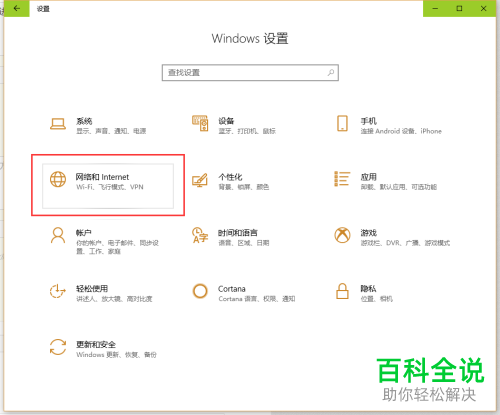Click the Ease of Access icon

[58, 291]
